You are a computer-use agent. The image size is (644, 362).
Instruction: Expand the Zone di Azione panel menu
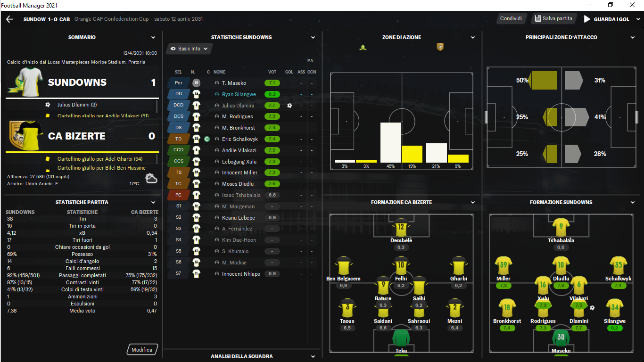point(473,37)
